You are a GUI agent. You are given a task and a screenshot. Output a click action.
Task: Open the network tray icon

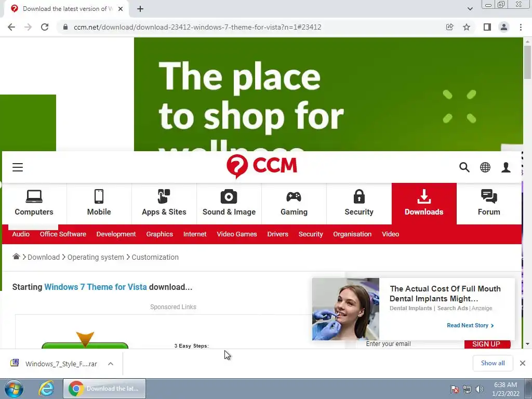point(467,389)
